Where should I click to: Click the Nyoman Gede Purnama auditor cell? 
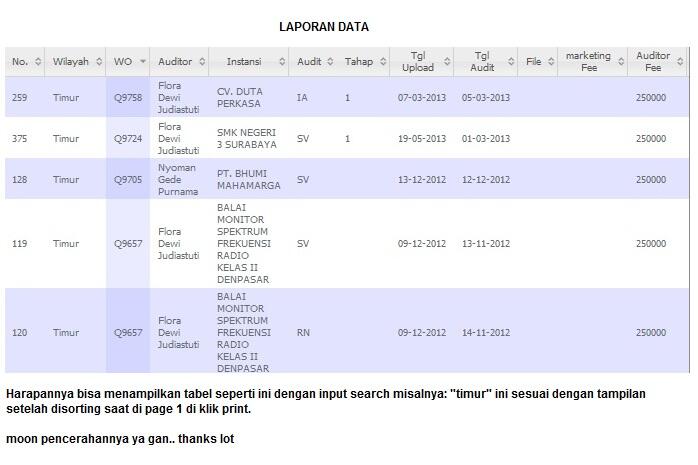click(x=178, y=179)
